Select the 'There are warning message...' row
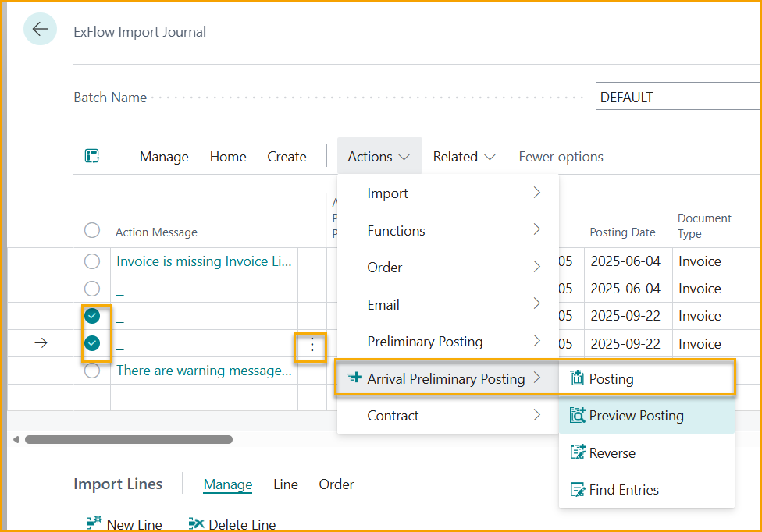Image resolution: width=762 pixels, height=532 pixels. coord(92,371)
